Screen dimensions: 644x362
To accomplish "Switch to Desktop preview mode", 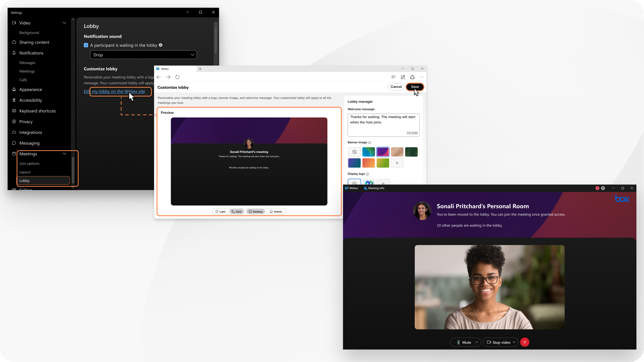I will pyautogui.click(x=256, y=211).
